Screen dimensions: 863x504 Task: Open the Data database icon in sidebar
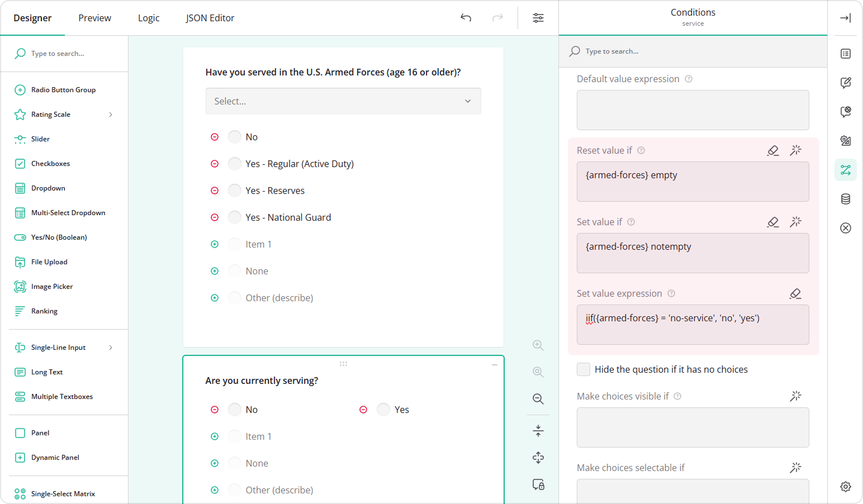pyautogui.click(x=845, y=199)
